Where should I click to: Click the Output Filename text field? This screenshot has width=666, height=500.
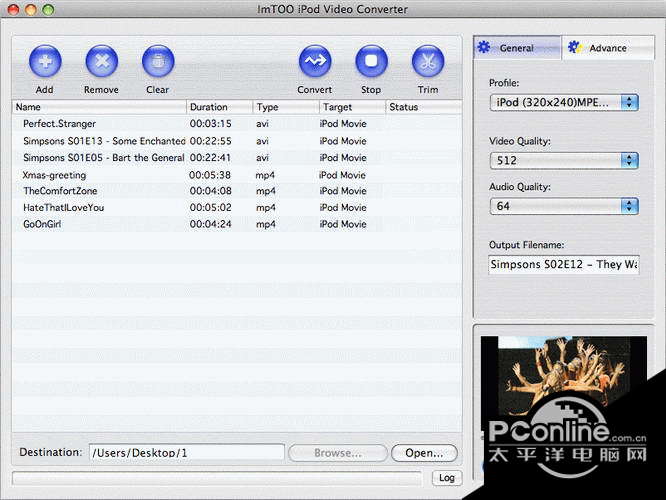(x=564, y=265)
